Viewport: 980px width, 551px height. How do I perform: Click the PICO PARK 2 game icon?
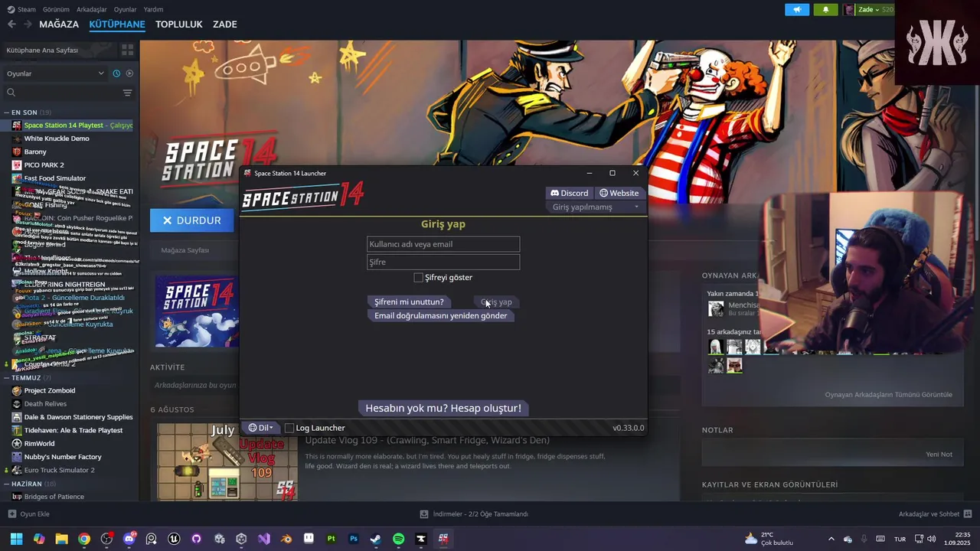[17, 165]
